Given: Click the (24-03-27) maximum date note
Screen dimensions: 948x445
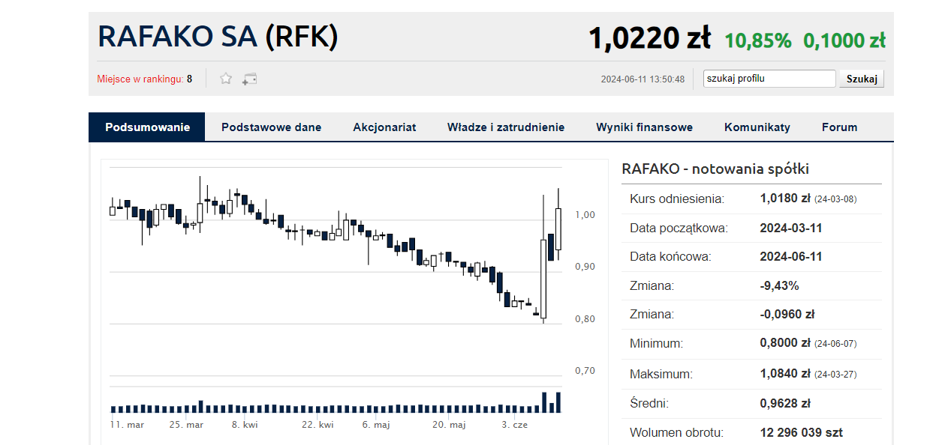Looking at the screenshot, I should [x=835, y=374].
